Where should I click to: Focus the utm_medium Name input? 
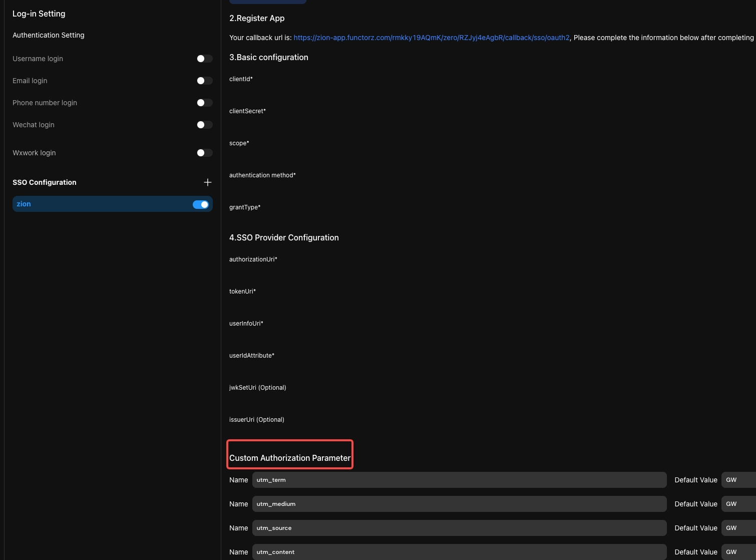tap(459, 504)
